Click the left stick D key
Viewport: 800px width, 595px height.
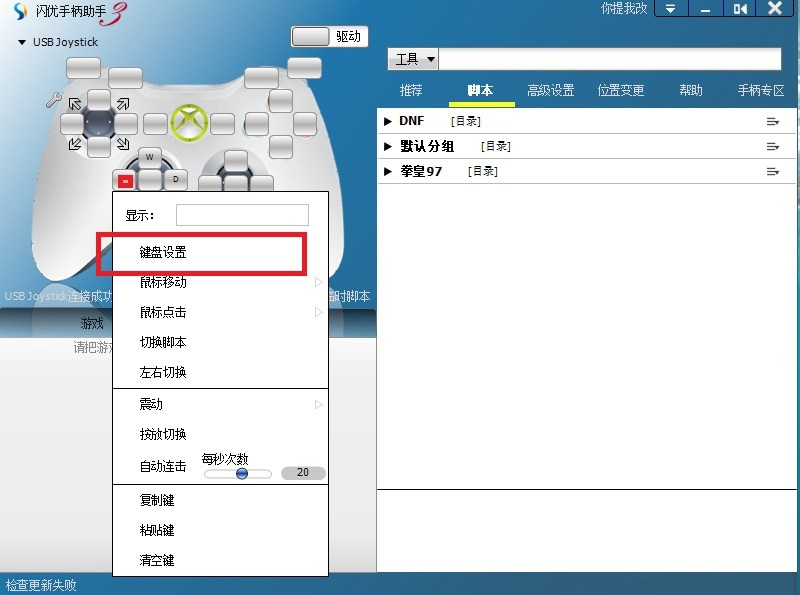point(176,179)
